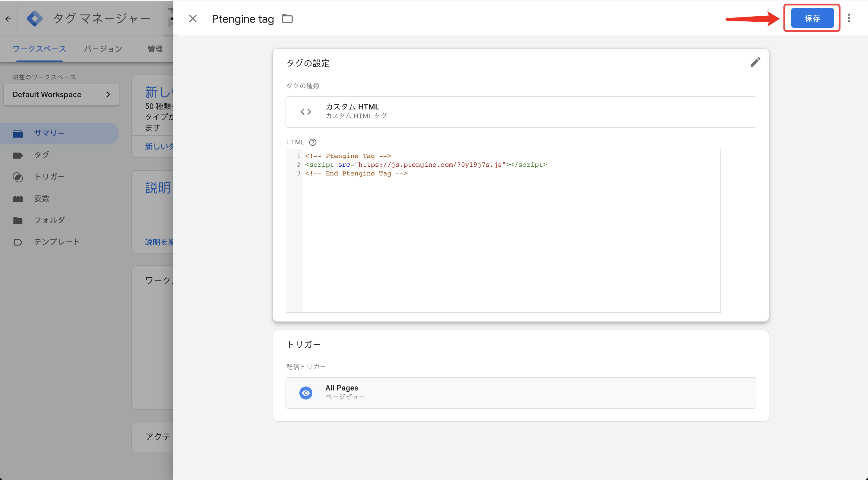Click the blue 保存 save button
This screenshot has width=868, height=480.
tap(812, 18)
